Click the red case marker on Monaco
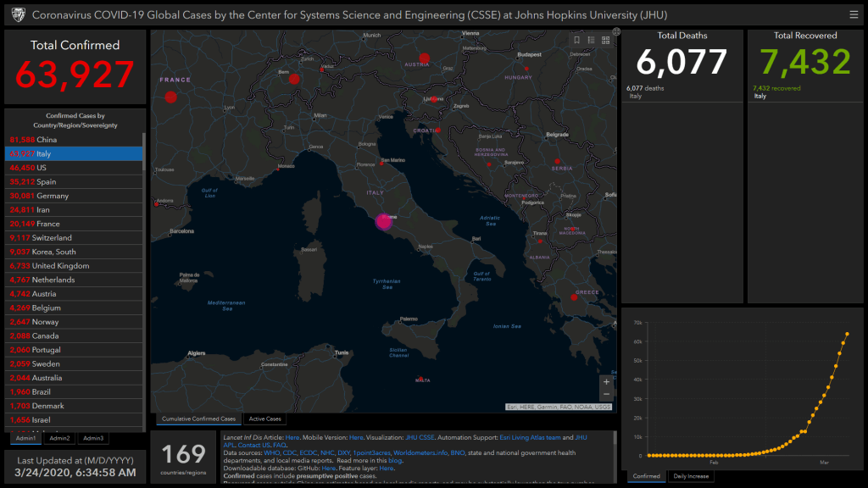Screen dimensions: 868x488 tap(278, 169)
